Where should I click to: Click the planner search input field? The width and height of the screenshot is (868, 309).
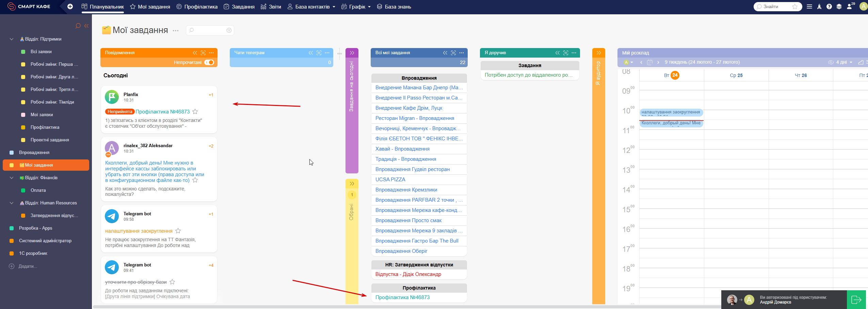tap(210, 30)
